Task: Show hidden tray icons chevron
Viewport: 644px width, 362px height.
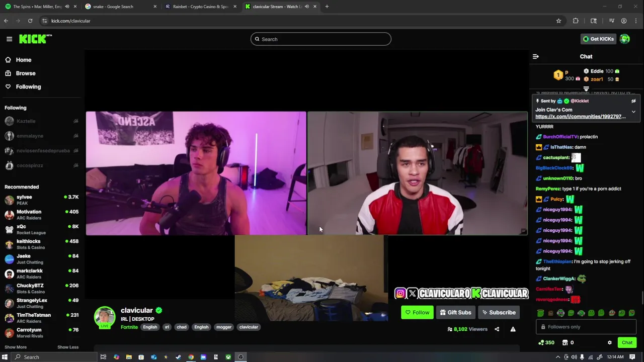Action: (557, 357)
